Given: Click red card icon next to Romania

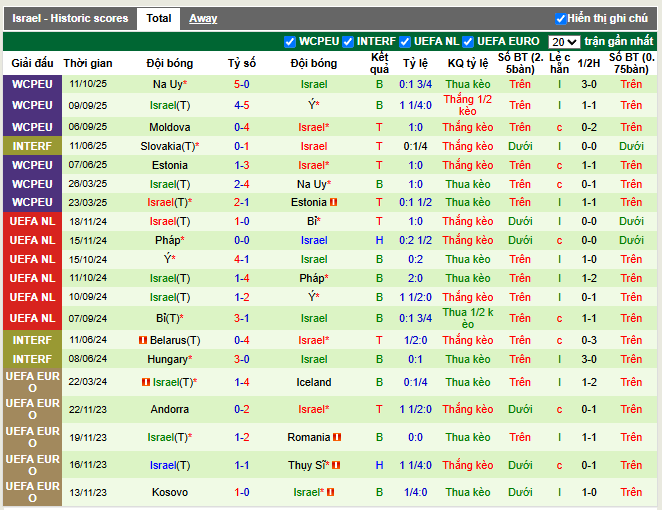Looking at the screenshot, I should (337, 437).
